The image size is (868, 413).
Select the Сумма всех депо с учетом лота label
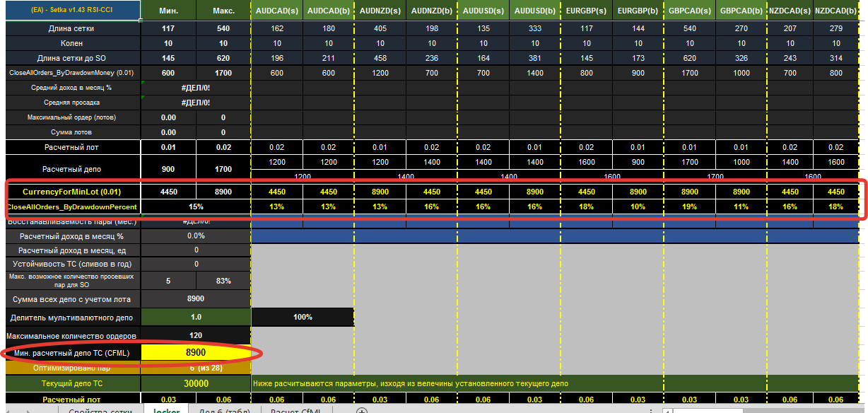[73, 299]
